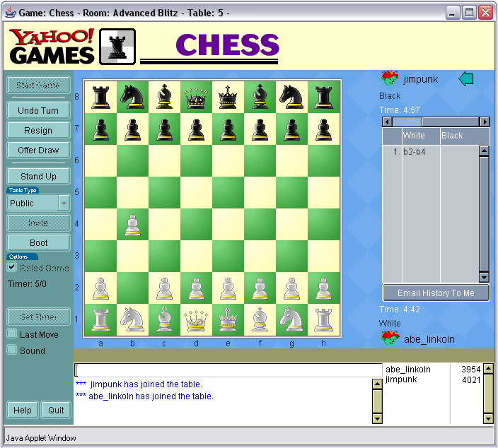Click player list scroll down arrow
498x448 pixels.
(x=488, y=419)
